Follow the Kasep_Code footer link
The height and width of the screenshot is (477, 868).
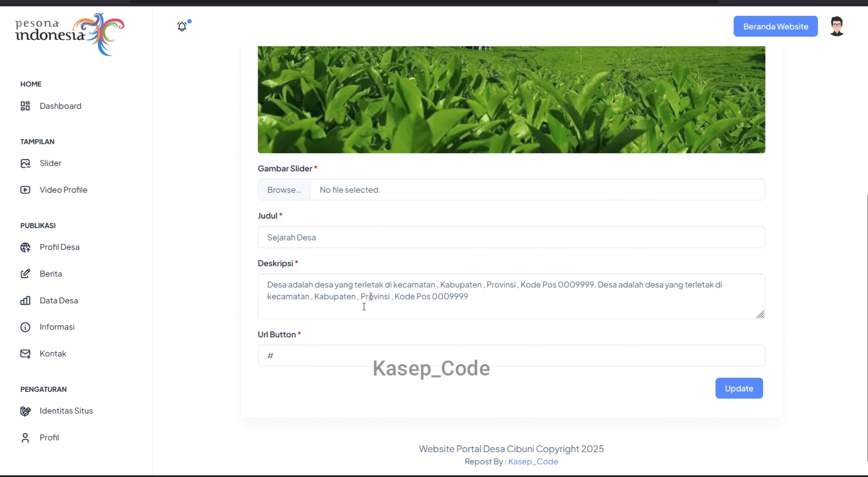[533, 462]
